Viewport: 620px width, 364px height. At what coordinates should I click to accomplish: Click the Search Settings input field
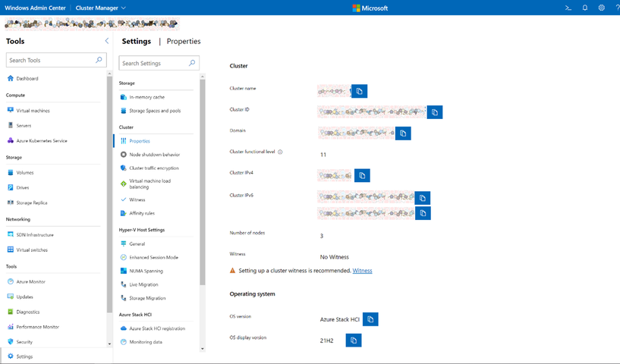(159, 63)
